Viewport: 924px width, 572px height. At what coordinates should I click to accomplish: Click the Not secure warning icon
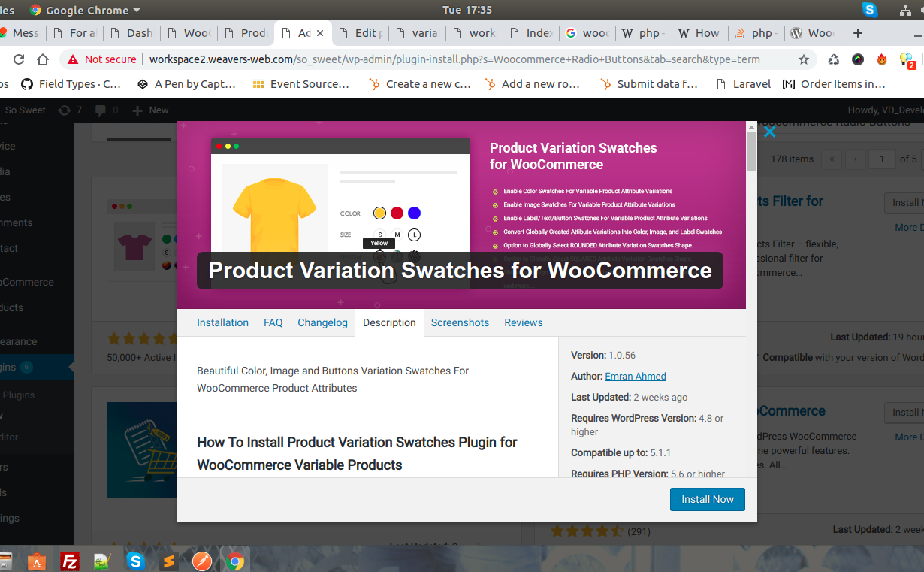point(72,59)
